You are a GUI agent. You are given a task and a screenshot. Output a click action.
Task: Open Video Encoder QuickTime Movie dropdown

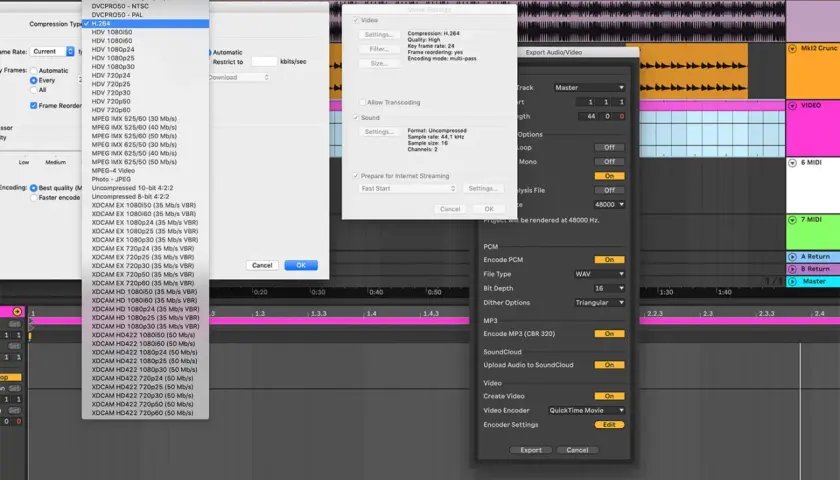point(587,410)
